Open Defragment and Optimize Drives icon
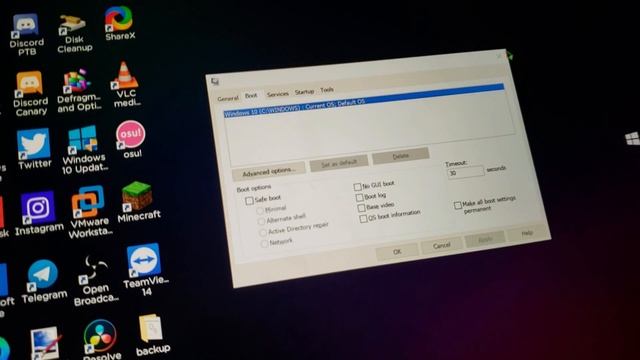Viewport: 640px width, 360px height. click(79, 91)
